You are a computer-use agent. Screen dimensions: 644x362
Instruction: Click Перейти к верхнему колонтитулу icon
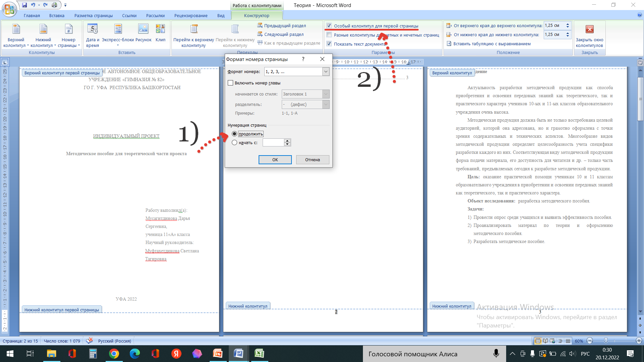(194, 29)
